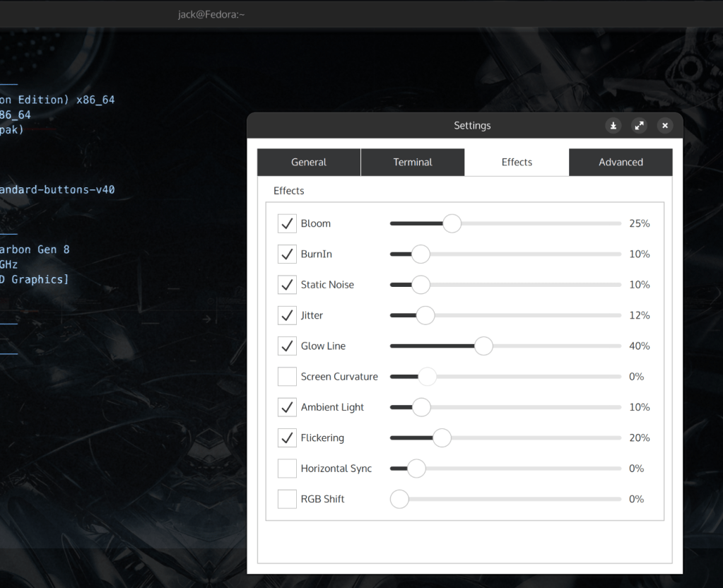The height and width of the screenshot is (588, 723).
Task: Go to the Advanced tab
Action: pyautogui.click(x=621, y=162)
